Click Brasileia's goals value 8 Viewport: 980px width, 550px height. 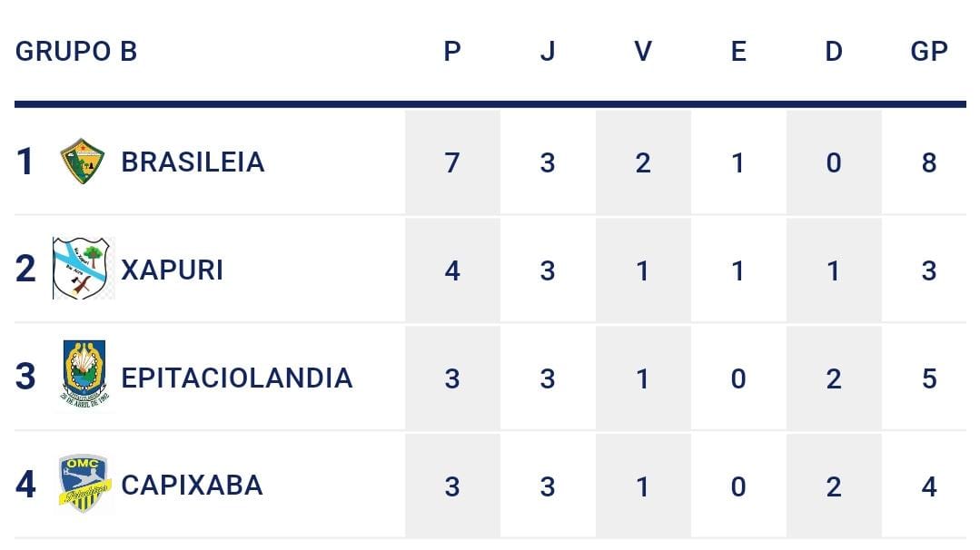[x=928, y=162]
